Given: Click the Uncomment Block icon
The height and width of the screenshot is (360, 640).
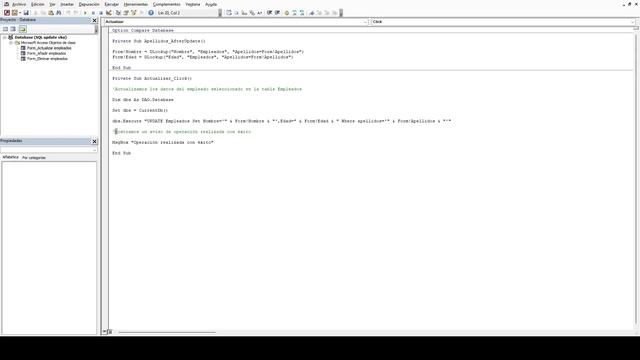Looking at the screenshot, I should click(x=302, y=13).
